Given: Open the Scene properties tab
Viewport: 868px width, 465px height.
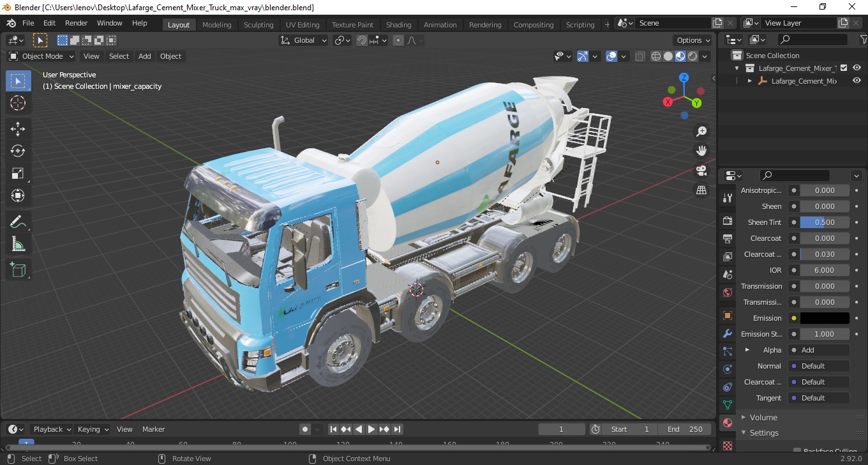Looking at the screenshot, I should pos(727,275).
